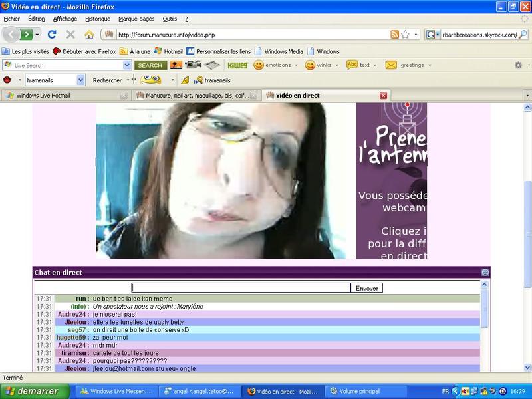Click the RSS feed icon in address bar
532x399 pixels.
click(395, 34)
